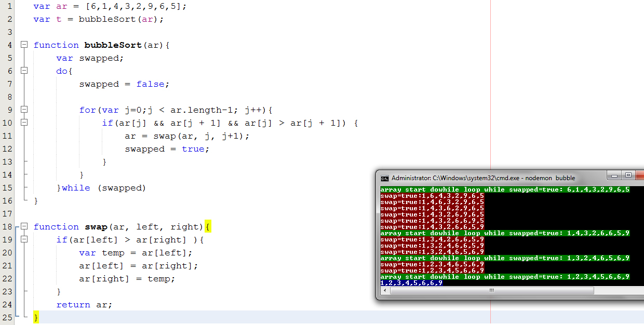Viewport: 644px width, 325px height.
Task: Collapse the if block on line 10
Action: tap(24, 123)
